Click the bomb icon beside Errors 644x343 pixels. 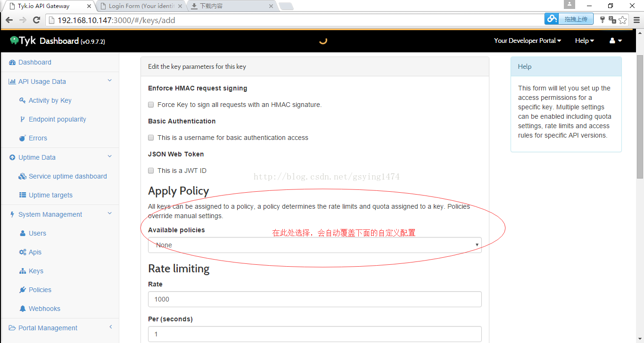point(22,138)
